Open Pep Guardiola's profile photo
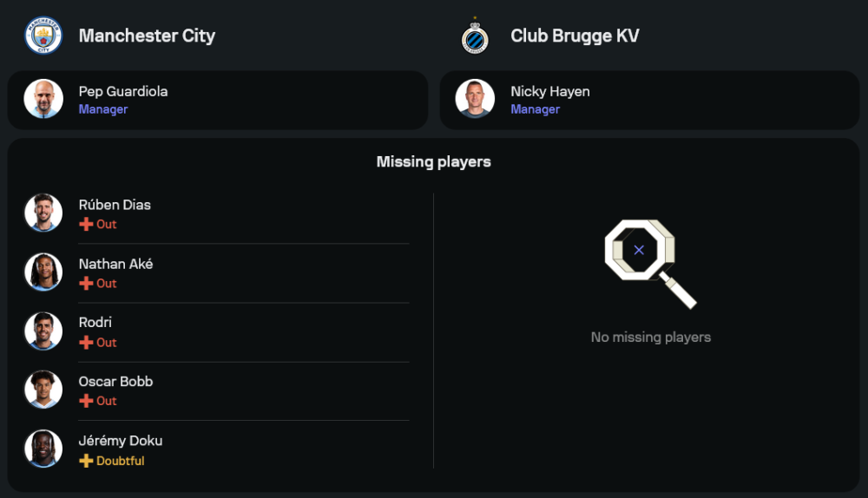The height and width of the screenshot is (498, 868). (x=43, y=99)
